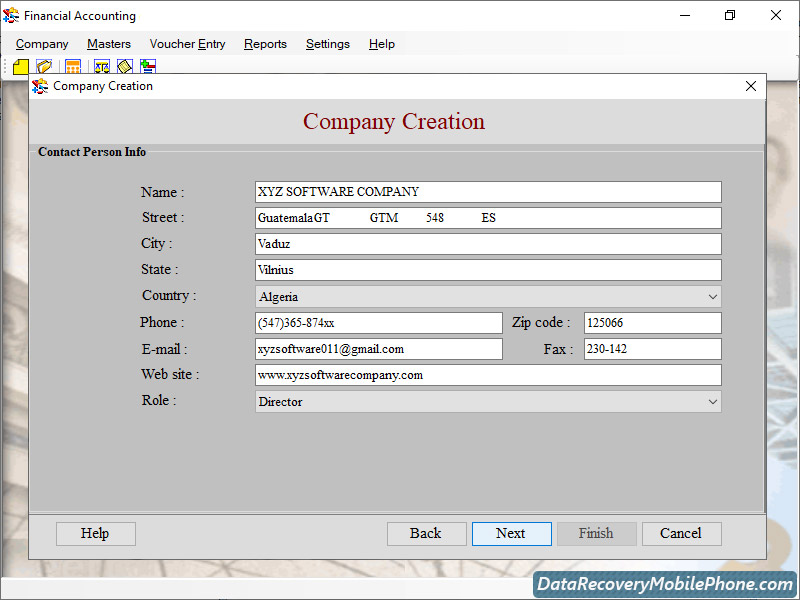Viewport: 800px width, 600px height.
Task: Open the trial balance scales icon
Action: pyautogui.click(x=101, y=66)
